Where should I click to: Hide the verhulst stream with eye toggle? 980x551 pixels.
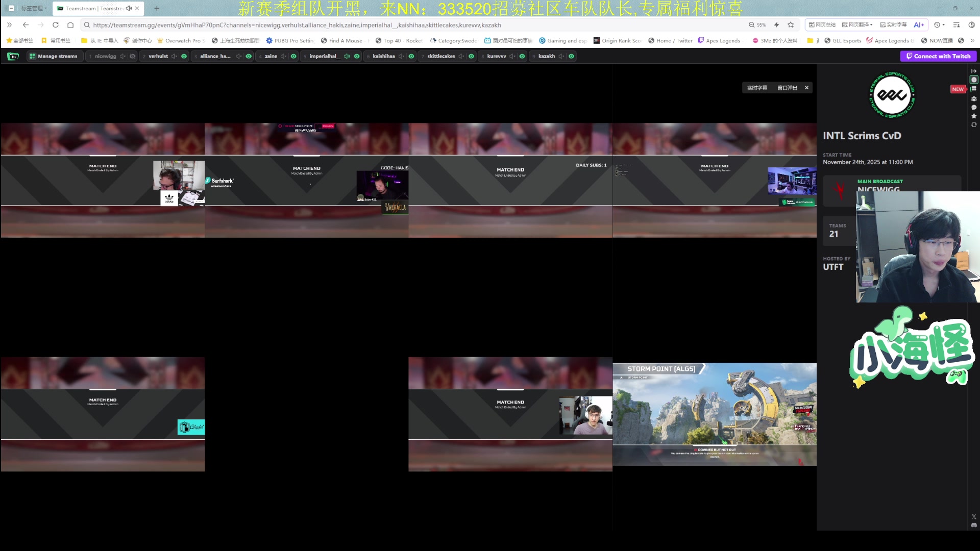[x=184, y=56]
